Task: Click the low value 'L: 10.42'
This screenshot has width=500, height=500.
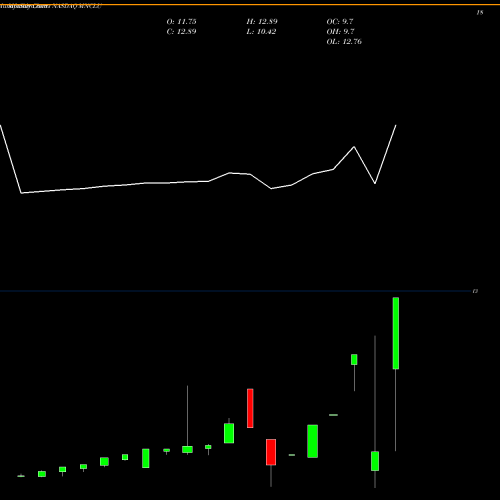Action: [261, 32]
